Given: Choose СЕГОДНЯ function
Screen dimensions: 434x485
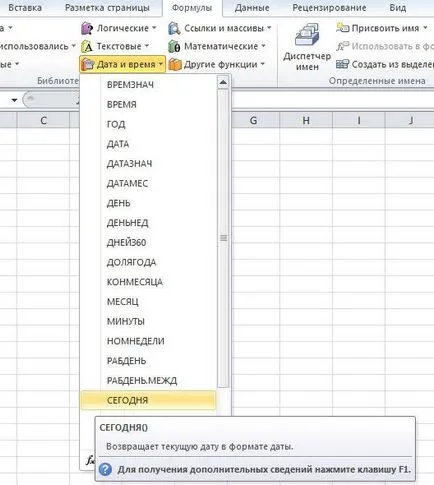Looking at the screenshot, I should (x=149, y=400).
